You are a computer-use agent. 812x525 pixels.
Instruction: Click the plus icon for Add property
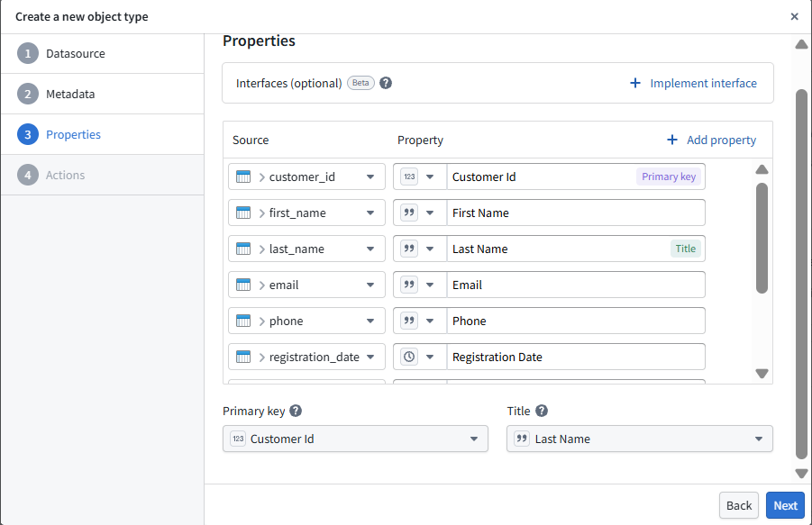click(671, 140)
